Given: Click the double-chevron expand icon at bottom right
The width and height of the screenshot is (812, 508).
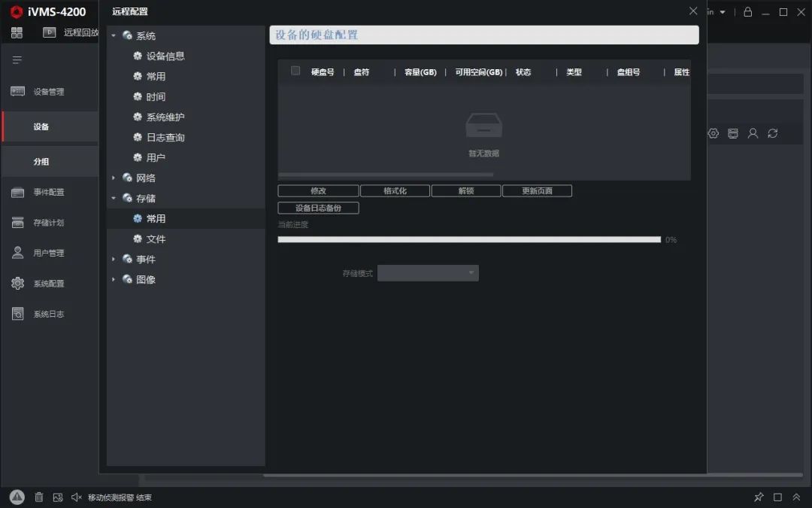Looking at the screenshot, I should [796, 497].
